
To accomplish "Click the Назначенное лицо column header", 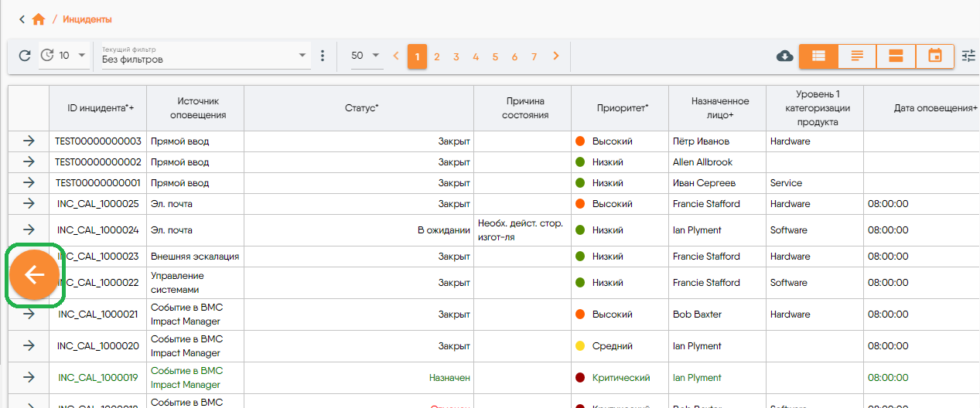I will coord(717,108).
